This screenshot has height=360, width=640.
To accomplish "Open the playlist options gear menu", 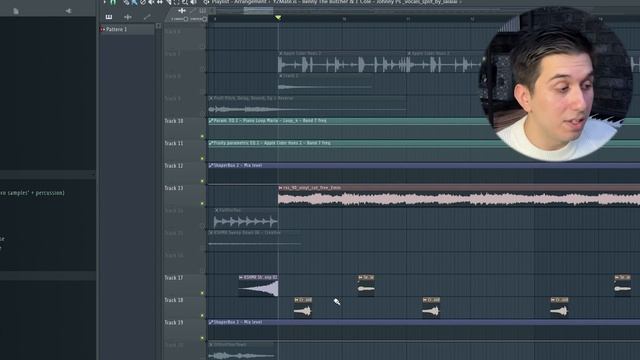I will click(206, 2).
